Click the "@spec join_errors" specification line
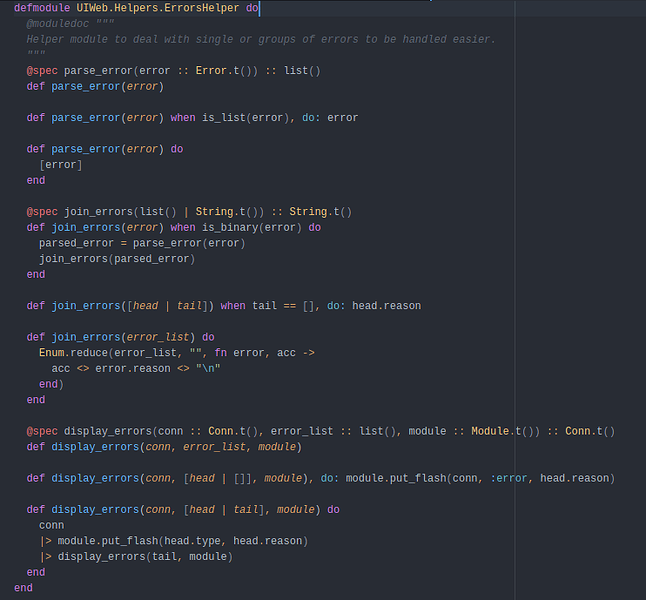 189,211
